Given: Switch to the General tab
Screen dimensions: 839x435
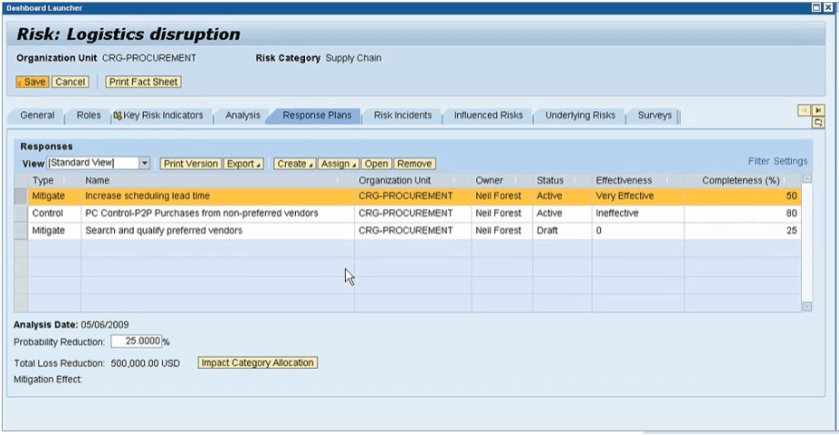Looking at the screenshot, I should (x=37, y=116).
